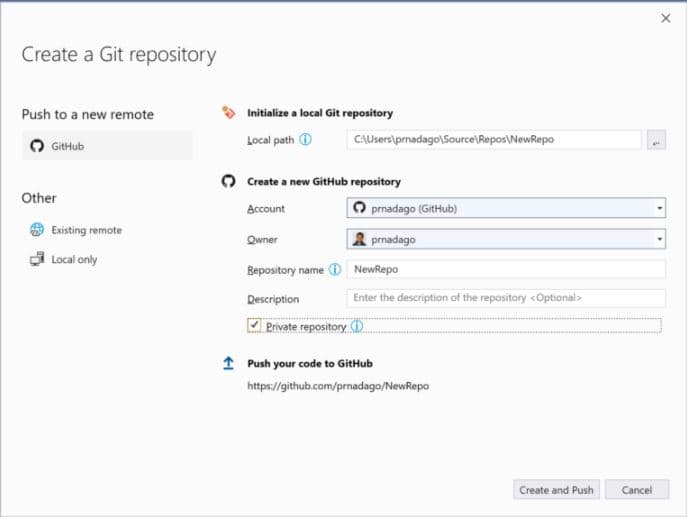Click the globe icon for Existing remote
The width and height of the screenshot is (687, 517).
[x=36, y=230]
